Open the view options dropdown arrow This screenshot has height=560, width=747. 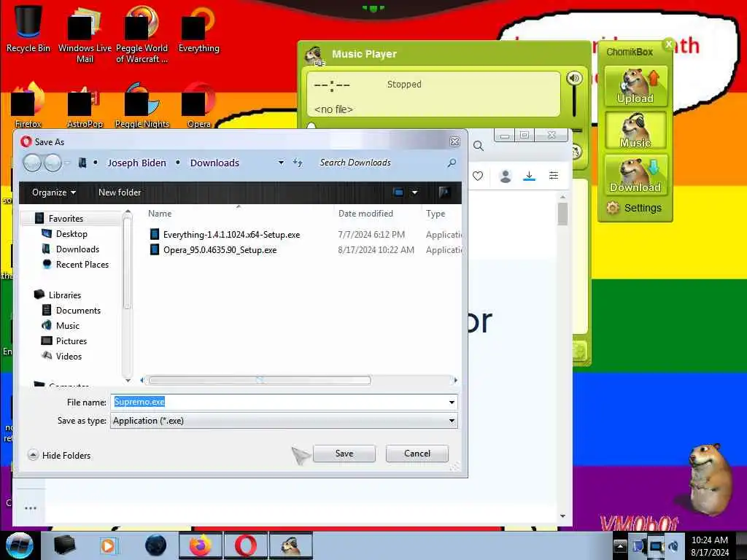[x=414, y=192]
